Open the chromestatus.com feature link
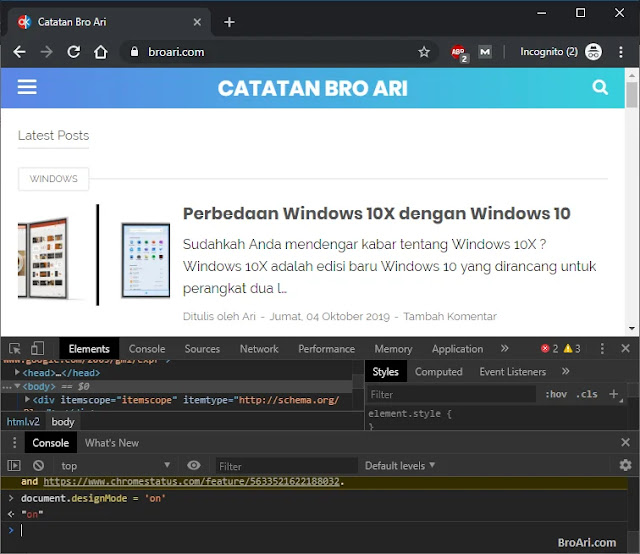The height and width of the screenshot is (554, 640). 191,481
